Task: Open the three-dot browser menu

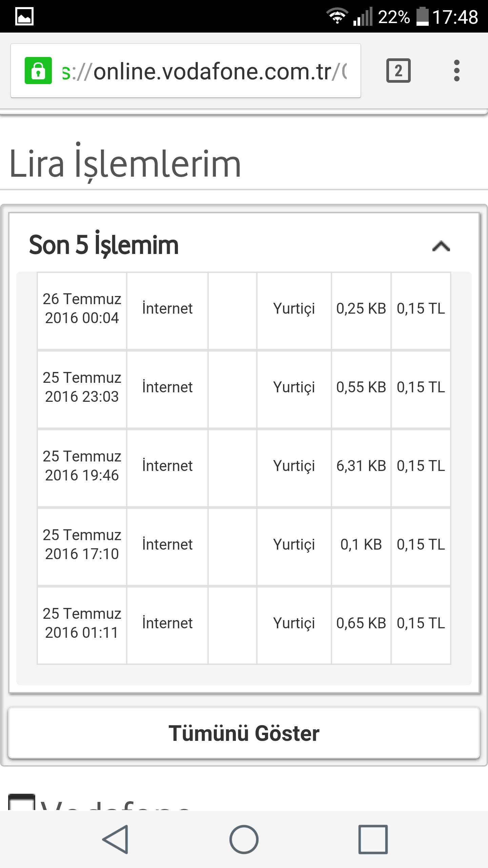Action: [456, 71]
